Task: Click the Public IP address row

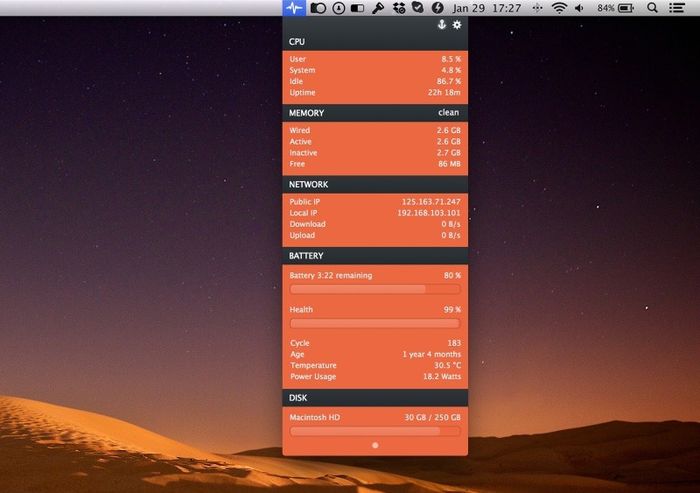Action: [374, 202]
